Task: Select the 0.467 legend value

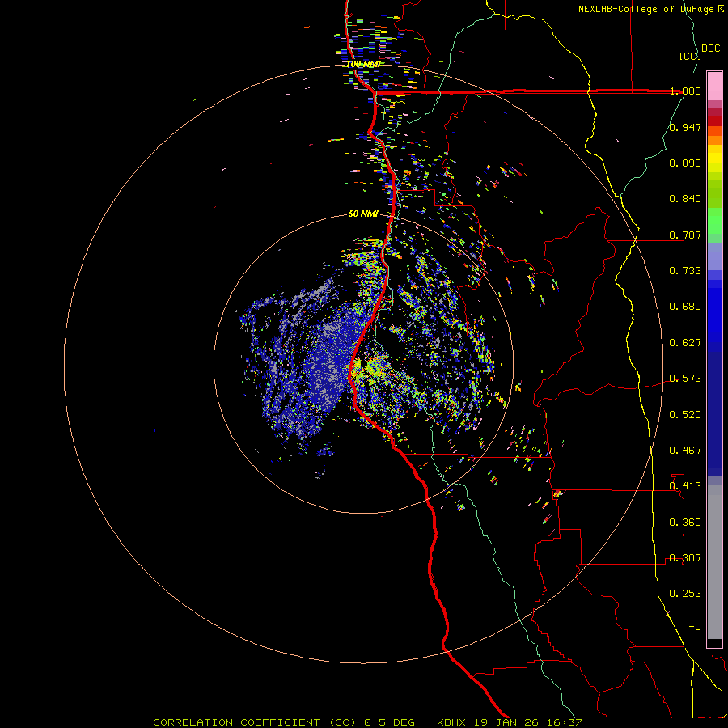Action: coord(685,450)
